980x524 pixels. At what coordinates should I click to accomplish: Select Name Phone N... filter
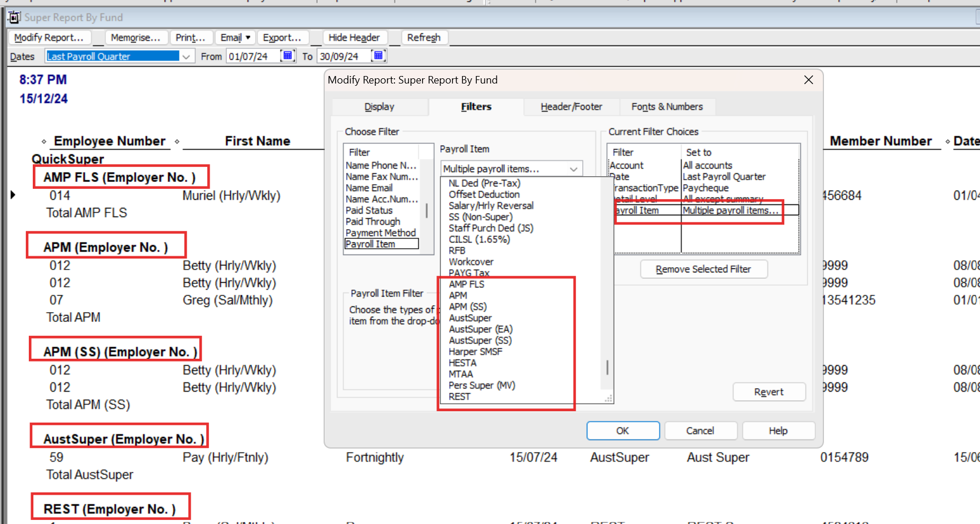coord(381,165)
